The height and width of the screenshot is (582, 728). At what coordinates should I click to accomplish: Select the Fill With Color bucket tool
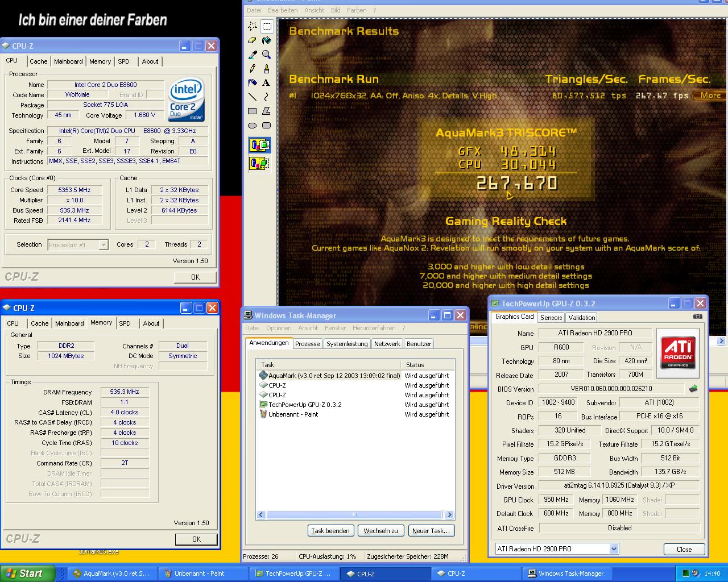point(266,40)
